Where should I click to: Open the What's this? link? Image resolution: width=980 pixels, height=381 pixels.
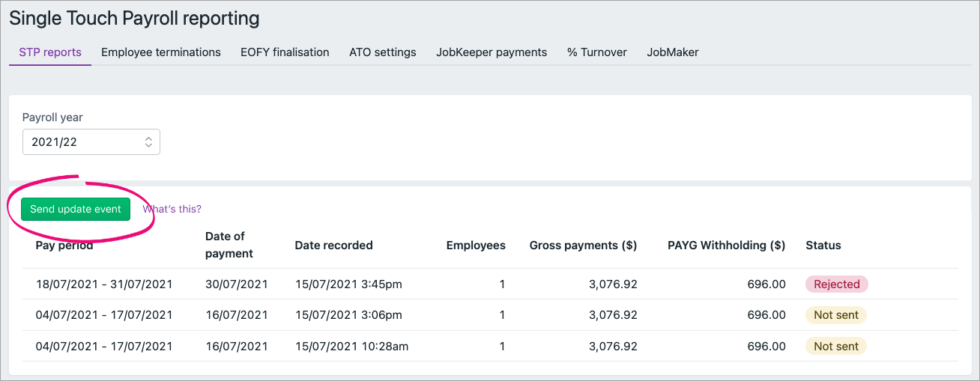click(172, 210)
